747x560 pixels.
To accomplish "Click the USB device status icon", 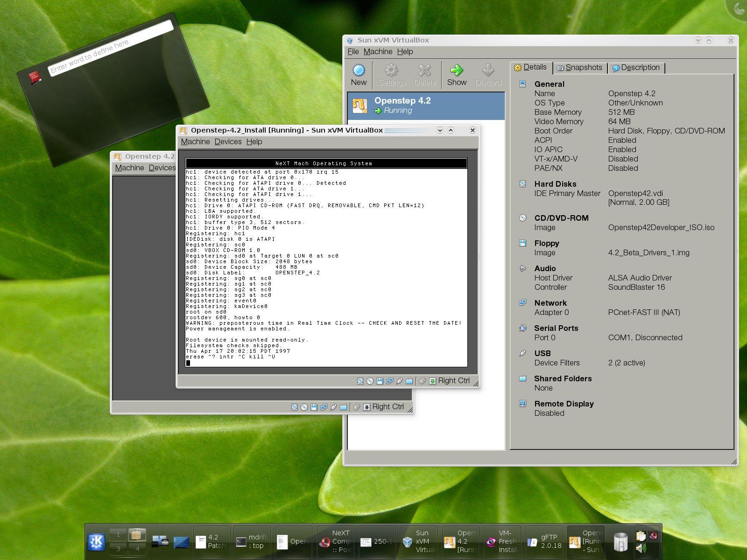I will click(x=399, y=381).
